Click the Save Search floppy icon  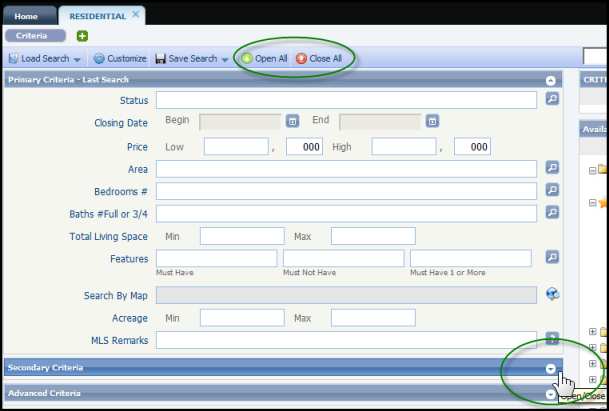tap(160, 59)
